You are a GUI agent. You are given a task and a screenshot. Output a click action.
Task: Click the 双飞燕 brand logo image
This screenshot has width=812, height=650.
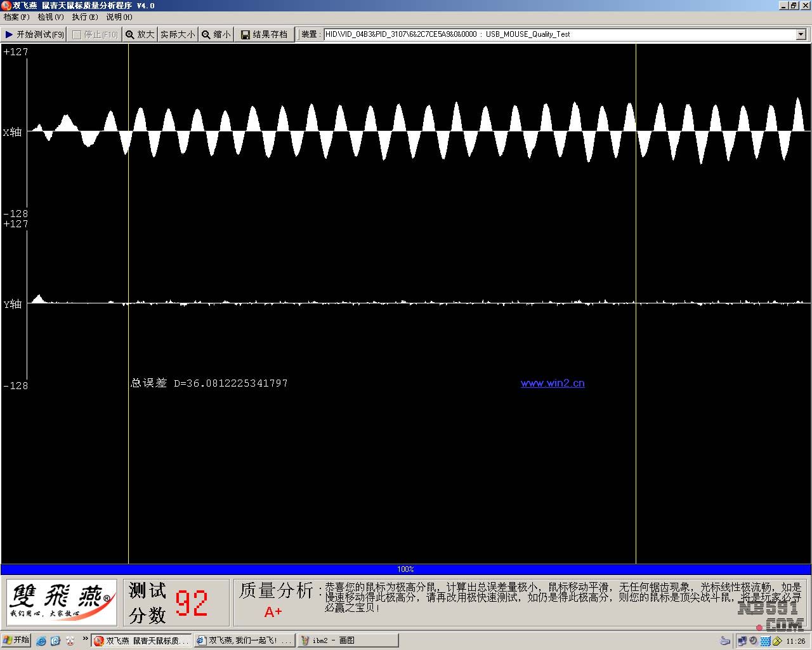62,602
